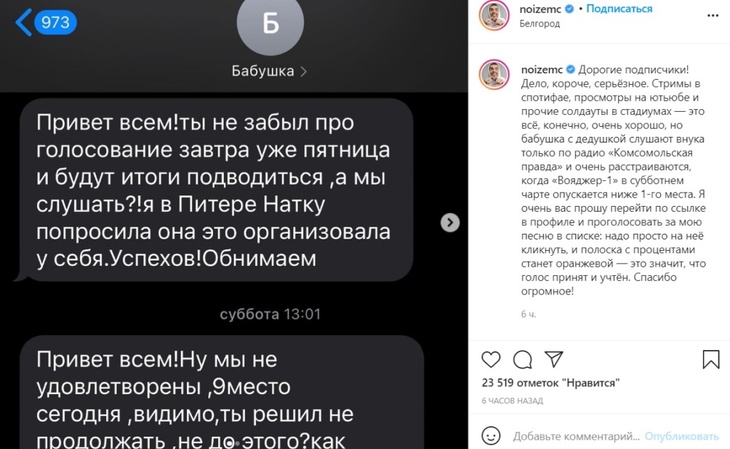
Task: Tap the gray Б contact avatar
Action: point(270,22)
